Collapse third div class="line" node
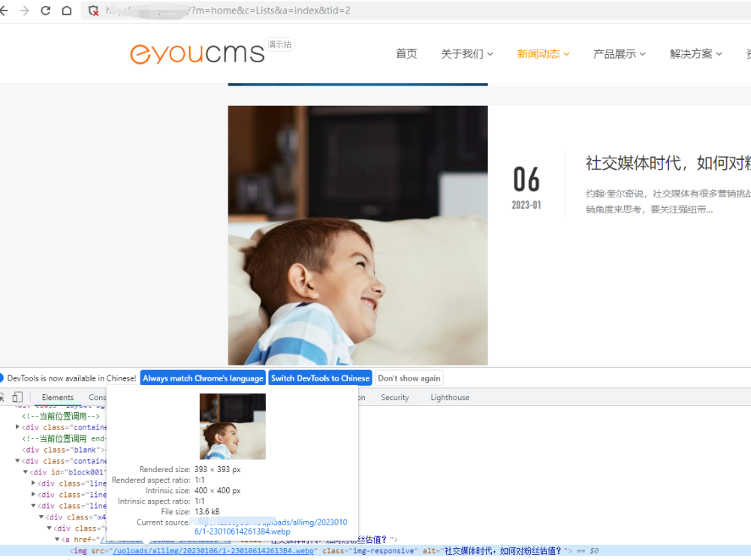751x560 pixels. tap(34, 505)
